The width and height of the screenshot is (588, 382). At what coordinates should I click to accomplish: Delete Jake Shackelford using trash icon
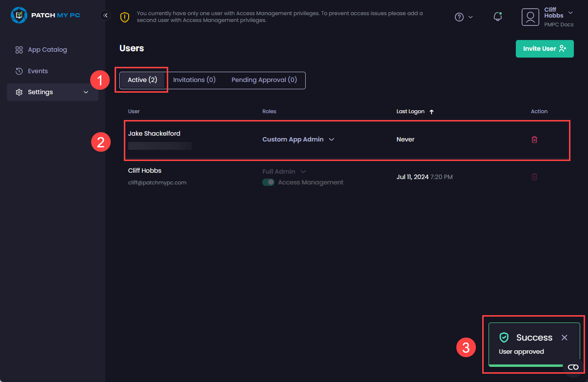[534, 140]
